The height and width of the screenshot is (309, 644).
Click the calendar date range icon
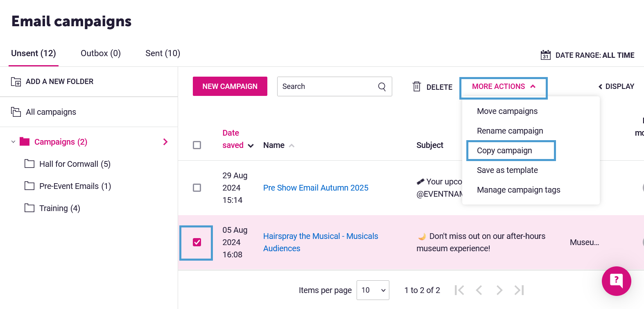[x=545, y=55]
